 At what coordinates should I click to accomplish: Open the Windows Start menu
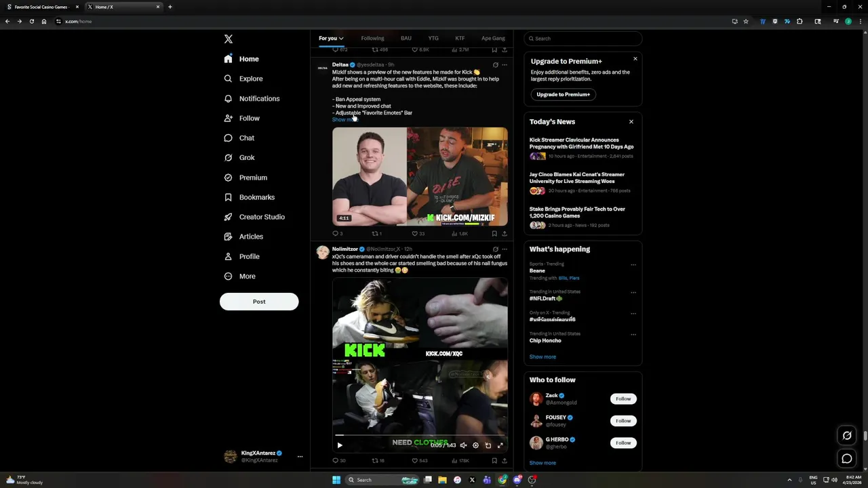pyautogui.click(x=336, y=480)
